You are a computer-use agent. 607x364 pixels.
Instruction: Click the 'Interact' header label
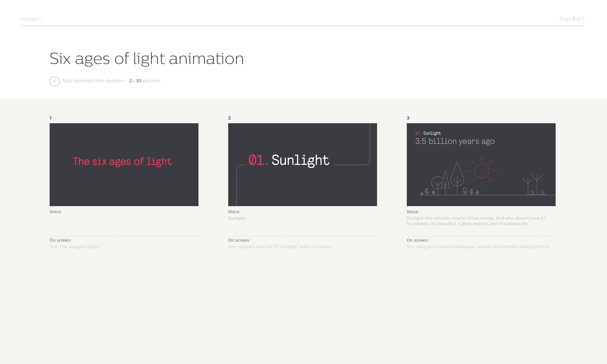(x=30, y=19)
